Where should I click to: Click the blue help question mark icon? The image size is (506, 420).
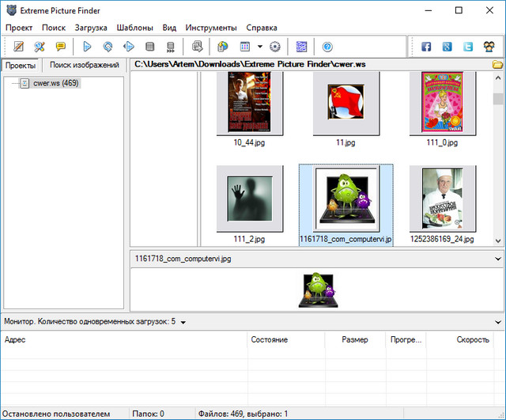tap(327, 47)
